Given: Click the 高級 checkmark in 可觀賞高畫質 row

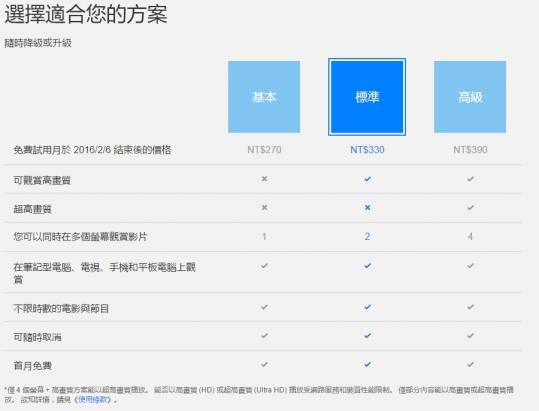Looking at the screenshot, I should (x=470, y=179).
